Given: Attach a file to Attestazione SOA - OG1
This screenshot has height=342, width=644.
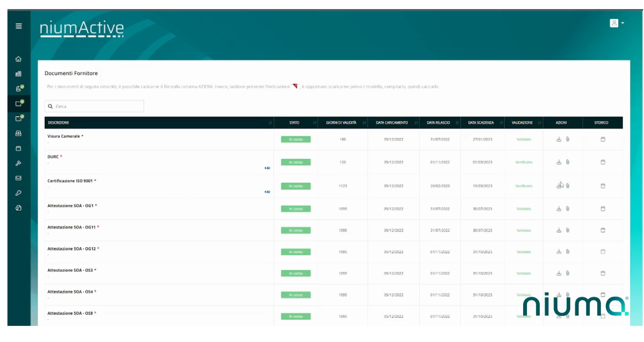Looking at the screenshot, I should pyautogui.click(x=567, y=209).
